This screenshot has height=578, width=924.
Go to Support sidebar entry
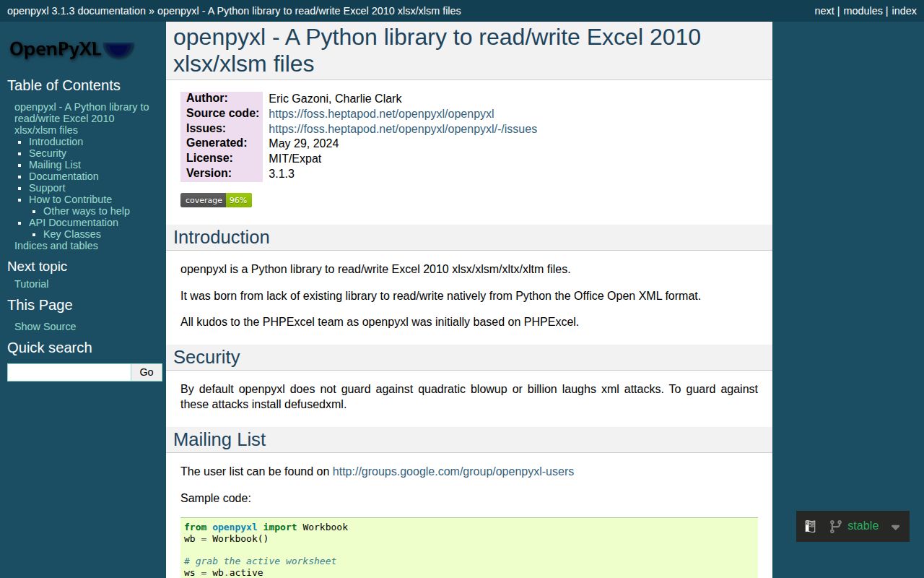coord(47,188)
